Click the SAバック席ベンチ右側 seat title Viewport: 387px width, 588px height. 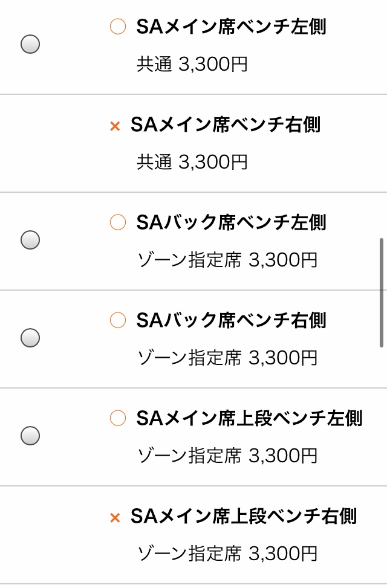point(231,320)
